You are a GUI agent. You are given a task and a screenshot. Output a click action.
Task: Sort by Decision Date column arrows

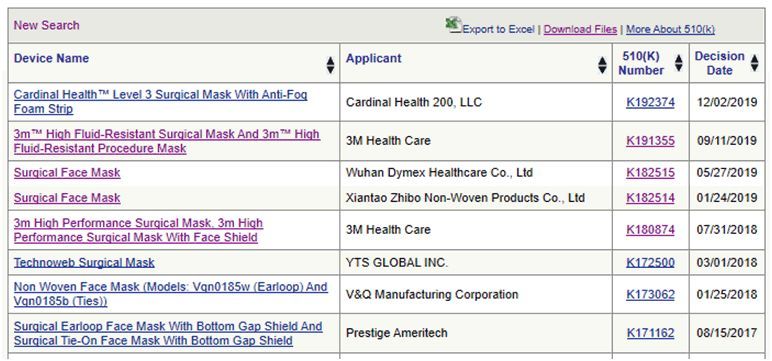click(755, 63)
